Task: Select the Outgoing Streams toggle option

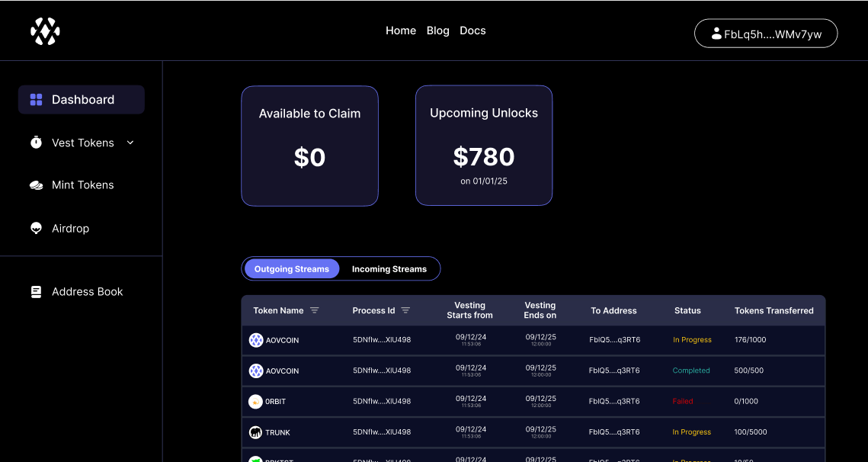Action: 292,268
